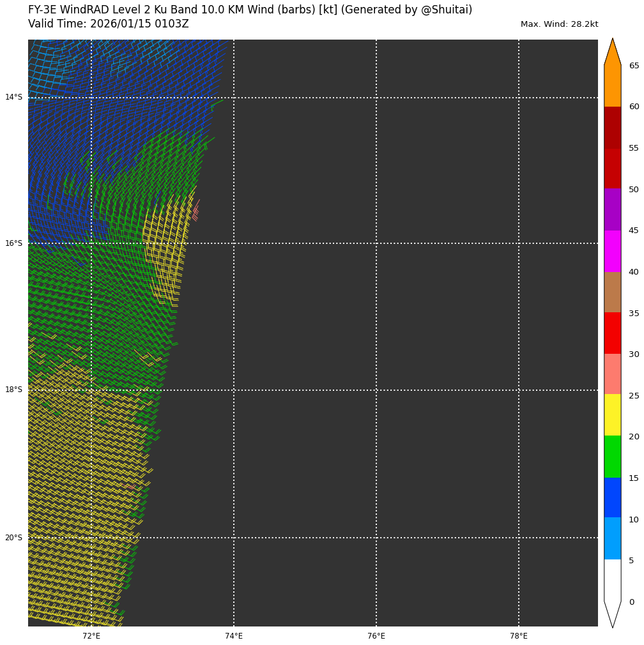644x645 pixels.
Task: Click the orange 60–65 kt colorbar segment
Action: [x=612, y=86]
